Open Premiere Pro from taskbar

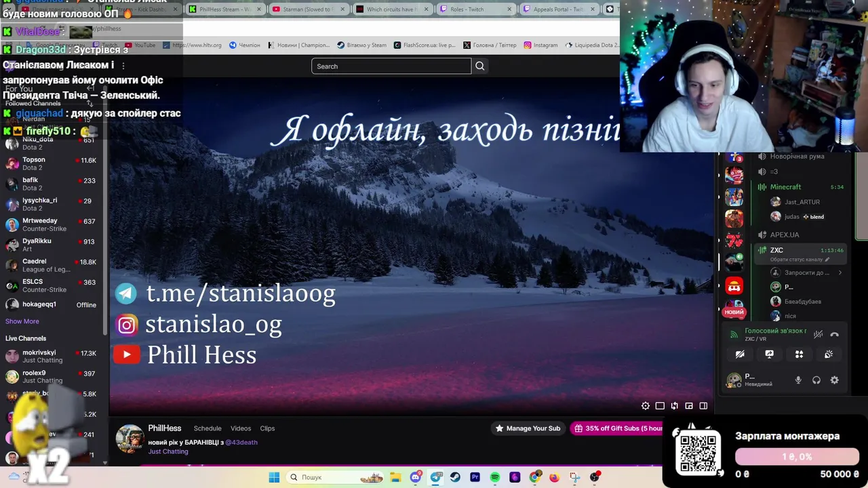point(475,477)
